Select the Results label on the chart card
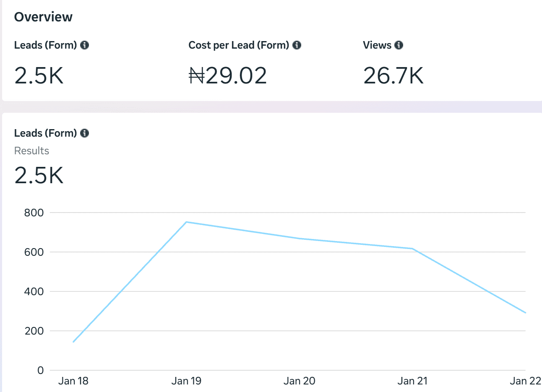542x392 pixels. [31, 151]
